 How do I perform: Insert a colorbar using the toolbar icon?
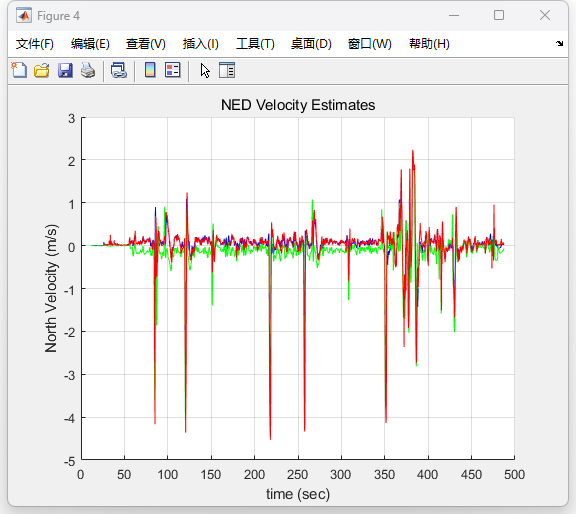pyautogui.click(x=150, y=70)
